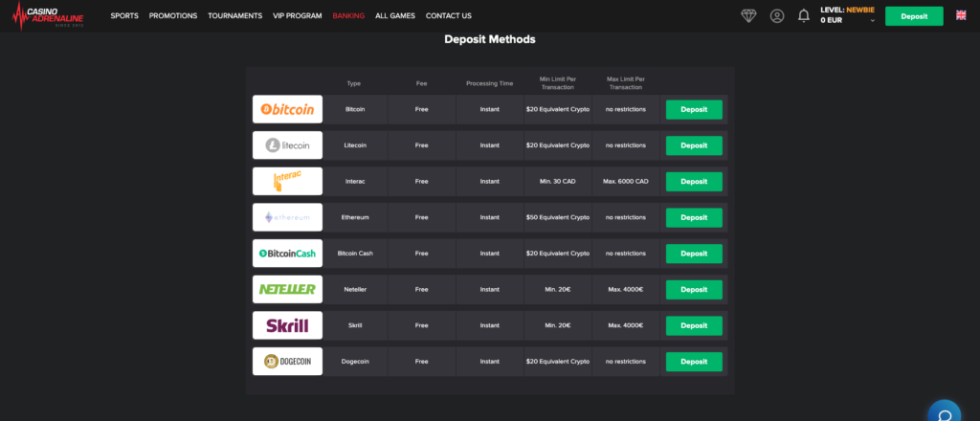Image resolution: width=980 pixels, height=421 pixels.
Task: Click 'Min Limit Per Transaction' header
Action: (x=558, y=83)
